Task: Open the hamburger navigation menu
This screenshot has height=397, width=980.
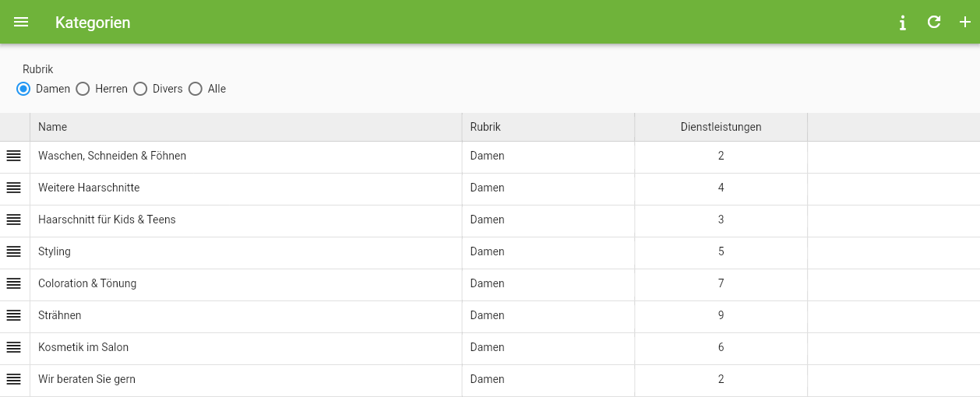Action: tap(21, 23)
